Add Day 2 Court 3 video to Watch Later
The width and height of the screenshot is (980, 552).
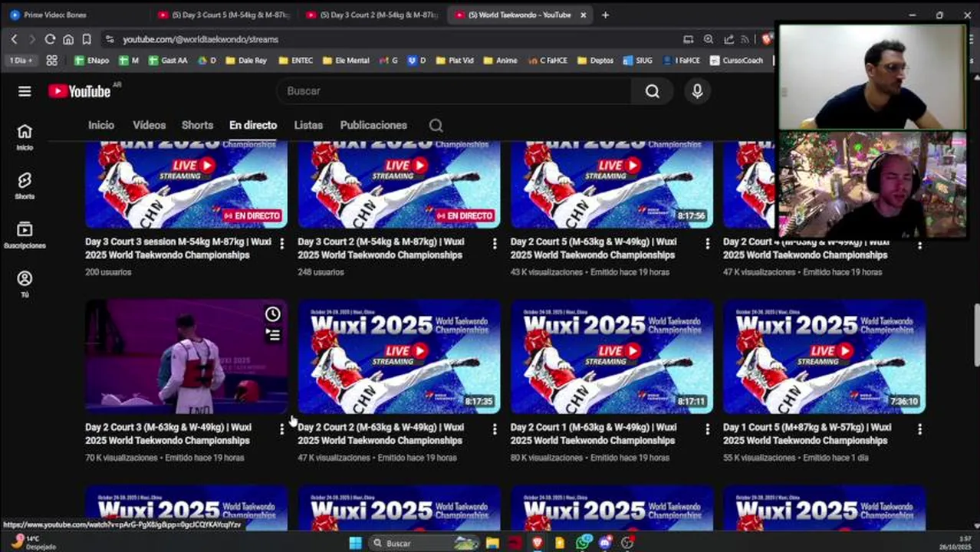(273, 314)
